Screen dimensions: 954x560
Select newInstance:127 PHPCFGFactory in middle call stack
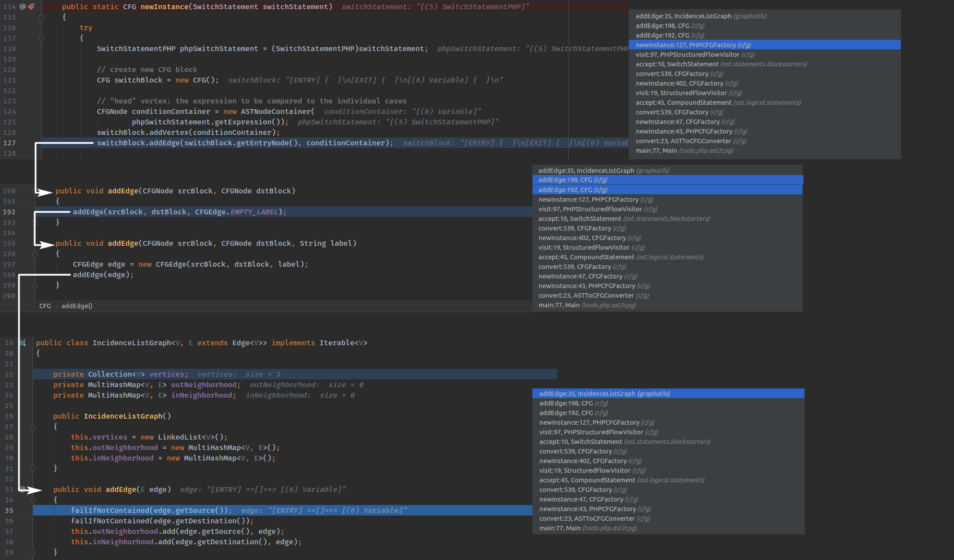(x=668, y=199)
